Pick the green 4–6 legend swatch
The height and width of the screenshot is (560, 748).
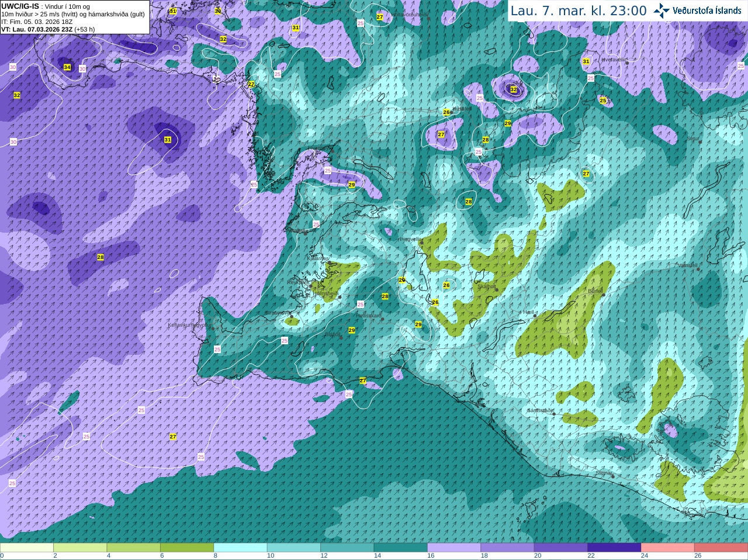133,548
